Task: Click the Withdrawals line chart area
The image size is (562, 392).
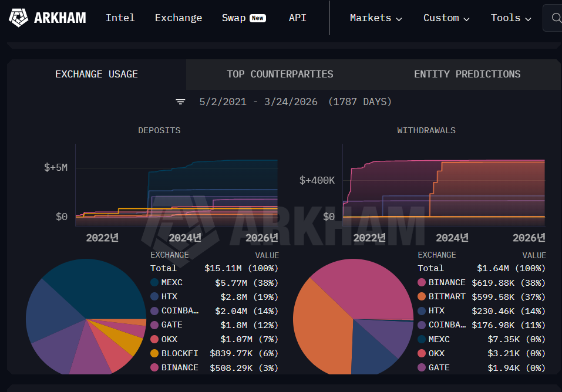Action: click(x=444, y=185)
